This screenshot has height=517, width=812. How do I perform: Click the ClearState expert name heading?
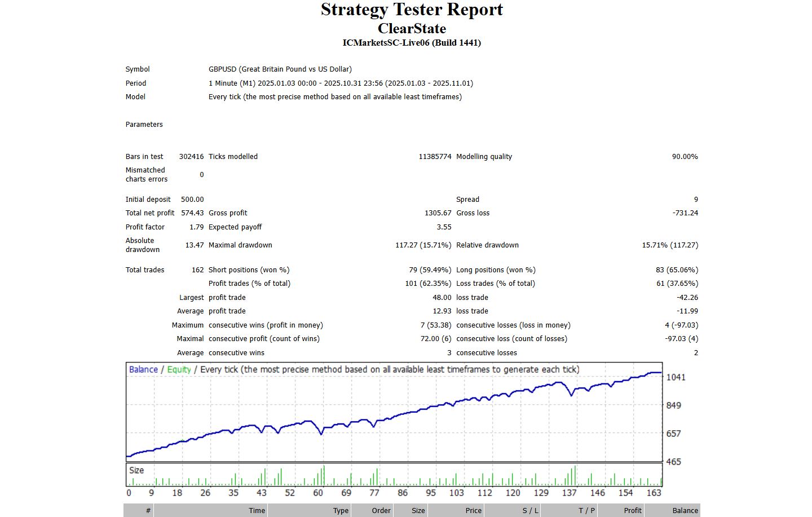pos(412,29)
